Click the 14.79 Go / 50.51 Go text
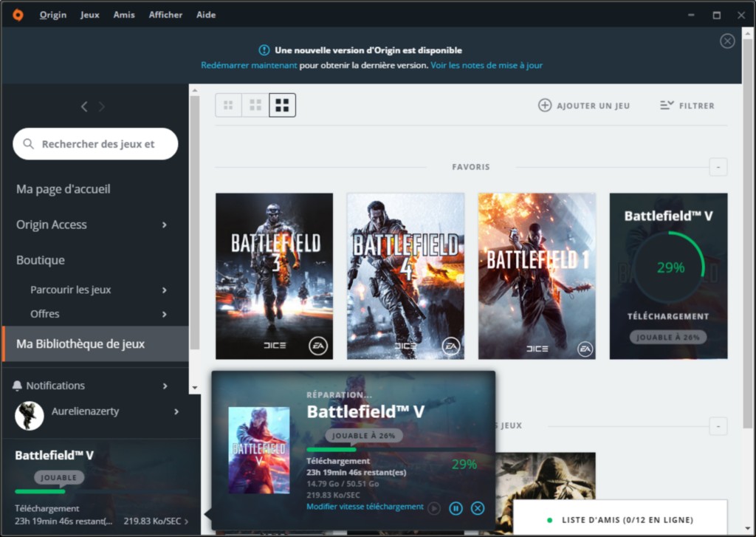 pos(343,483)
